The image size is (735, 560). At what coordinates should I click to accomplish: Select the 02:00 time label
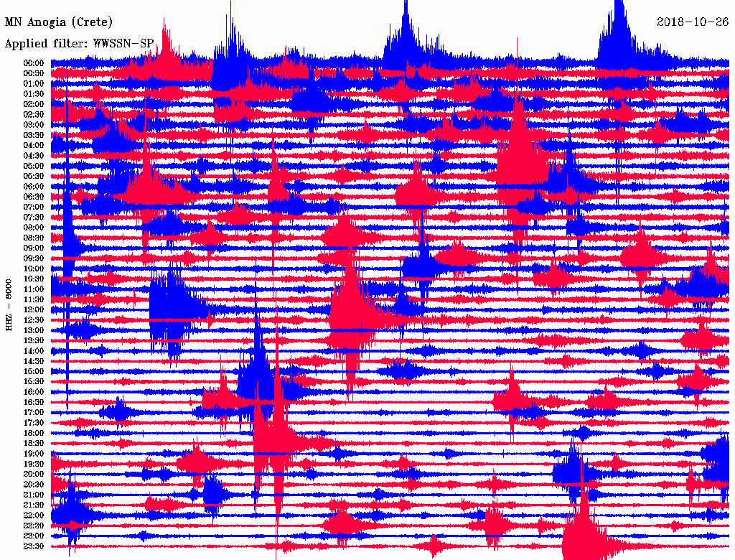[34, 105]
